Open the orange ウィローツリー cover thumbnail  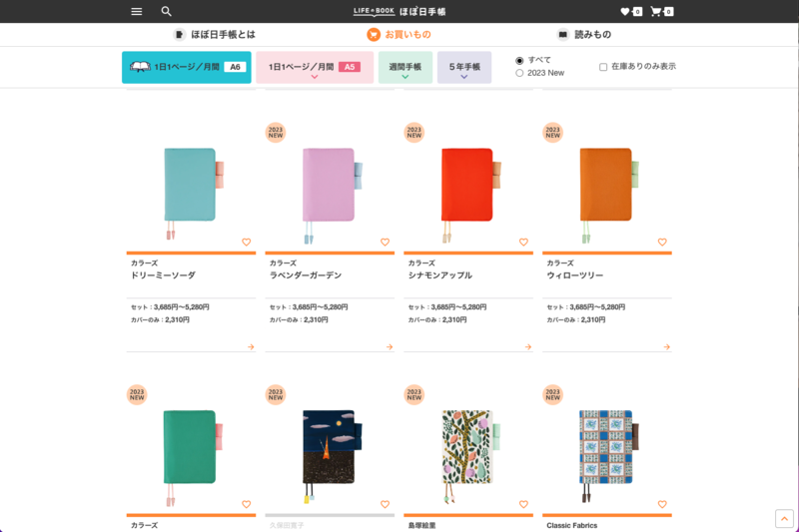point(606,185)
